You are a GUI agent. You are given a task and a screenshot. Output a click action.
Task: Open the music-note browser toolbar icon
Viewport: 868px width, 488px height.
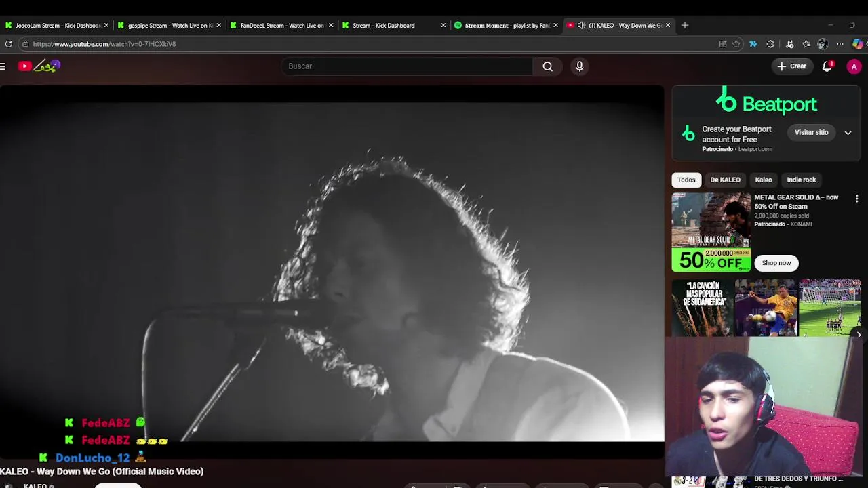[x=789, y=44]
